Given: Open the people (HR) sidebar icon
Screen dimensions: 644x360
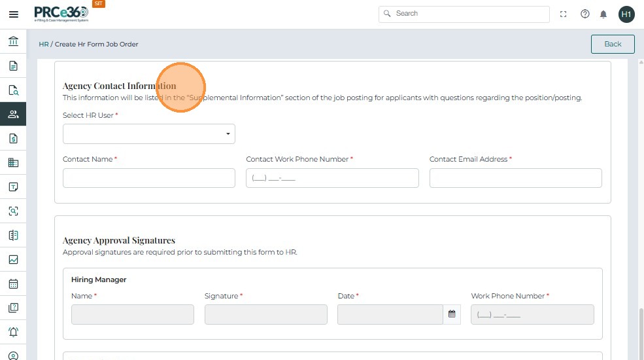Looking at the screenshot, I should [13, 114].
